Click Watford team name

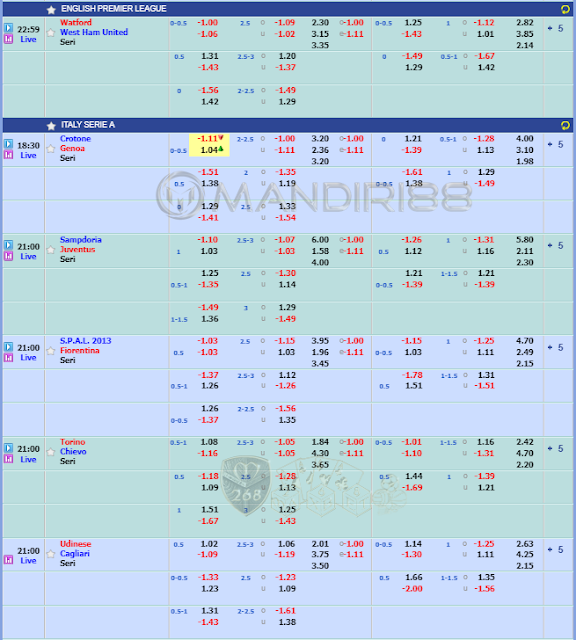tap(76, 22)
